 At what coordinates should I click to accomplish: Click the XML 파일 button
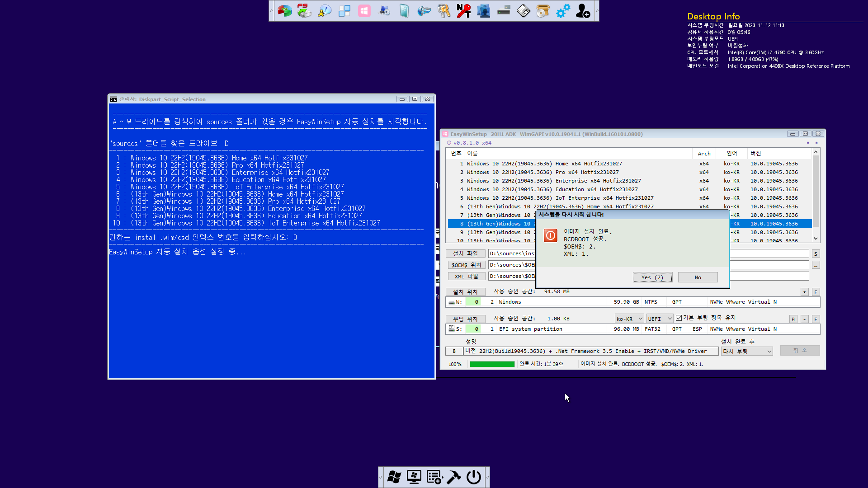coord(466,277)
